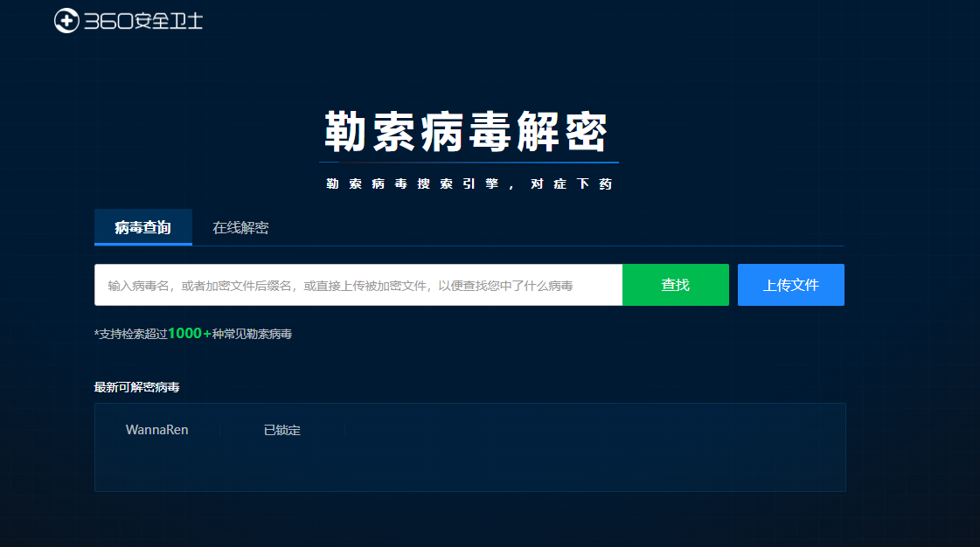The height and width of the screenshot is (547, 980).
Task: Click the virus name input field
Action: click(358, 284)
